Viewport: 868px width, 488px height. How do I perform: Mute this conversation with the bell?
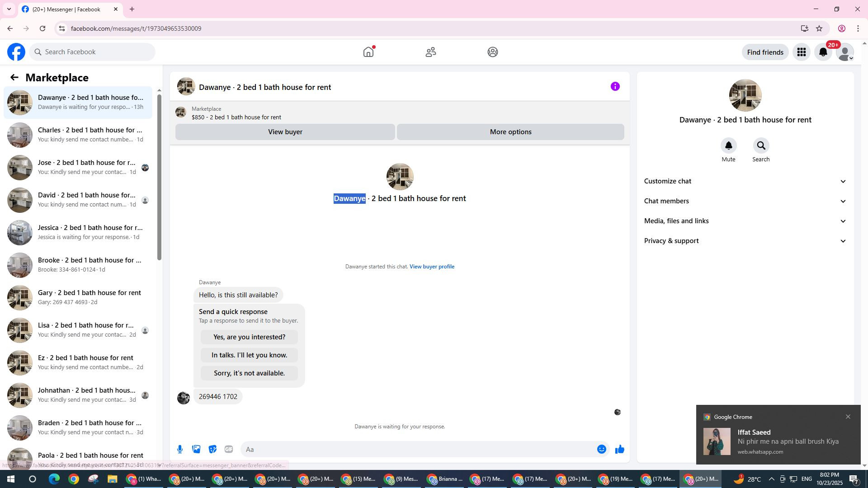tap(728, 146)
